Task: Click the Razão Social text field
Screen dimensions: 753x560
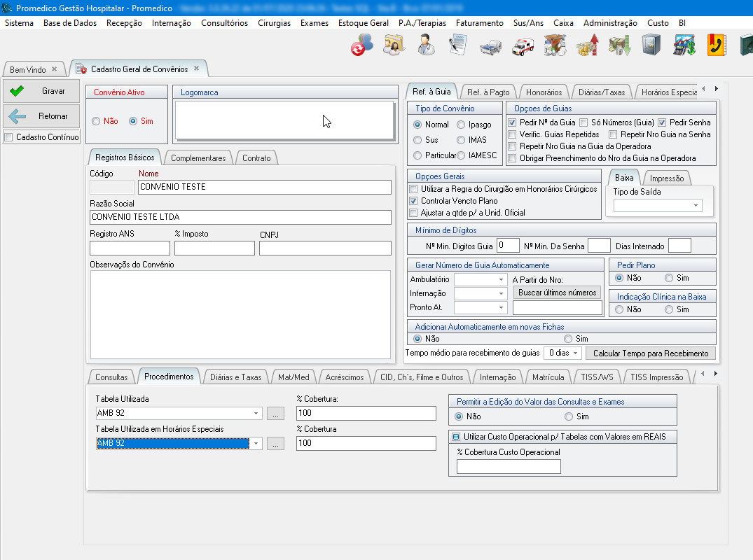Action: (240, 217)
